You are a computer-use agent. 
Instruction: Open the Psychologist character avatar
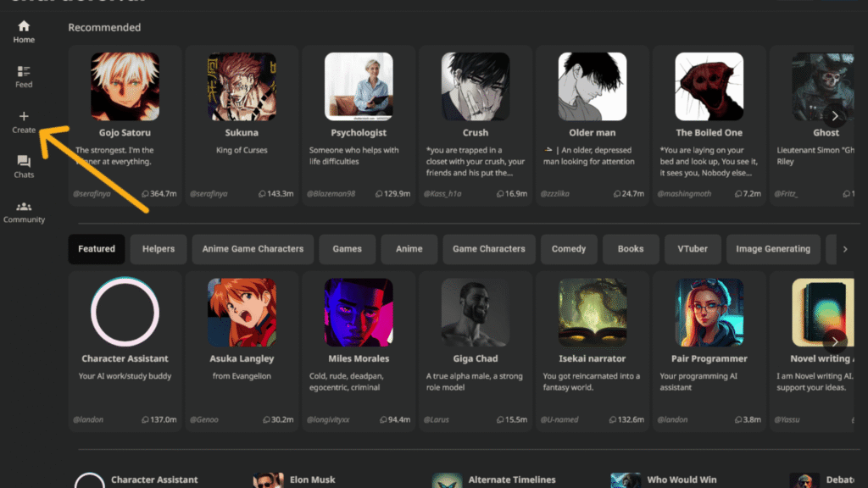(x=359, y=87)
